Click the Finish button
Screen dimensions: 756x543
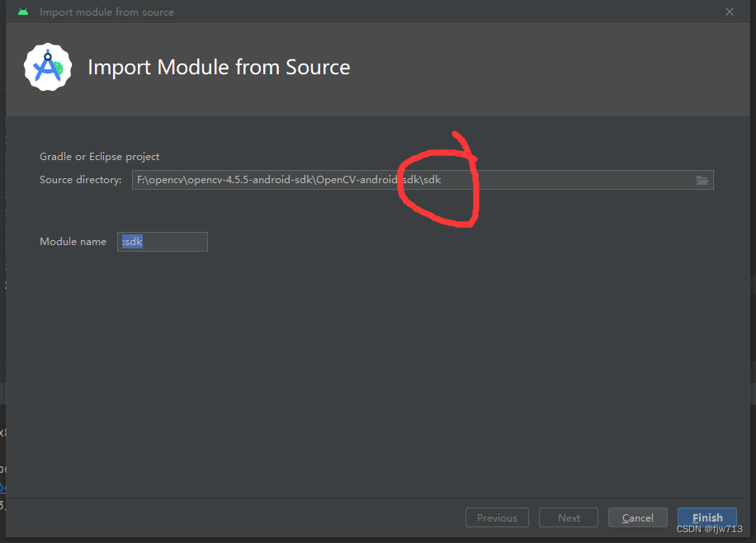[706, 517]
